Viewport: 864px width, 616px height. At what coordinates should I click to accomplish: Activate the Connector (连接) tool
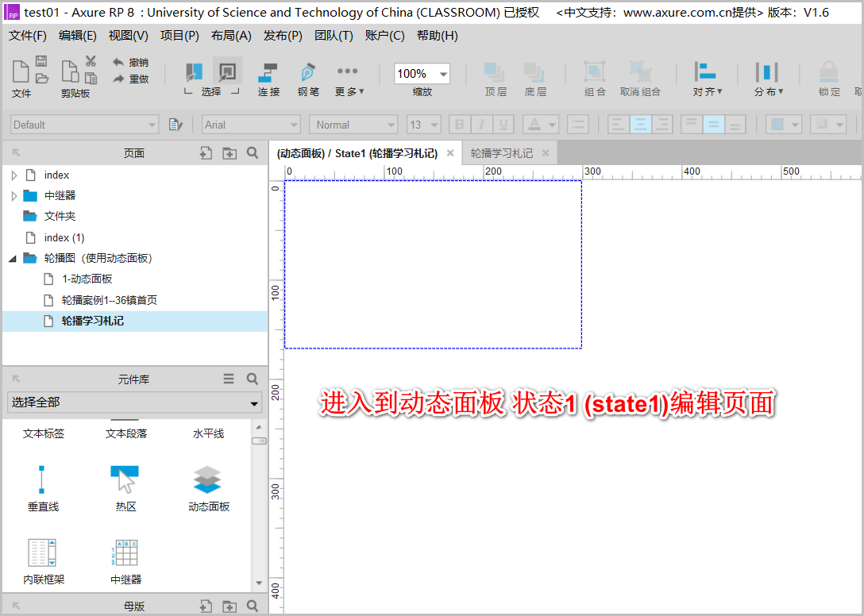tap(268, 79)
